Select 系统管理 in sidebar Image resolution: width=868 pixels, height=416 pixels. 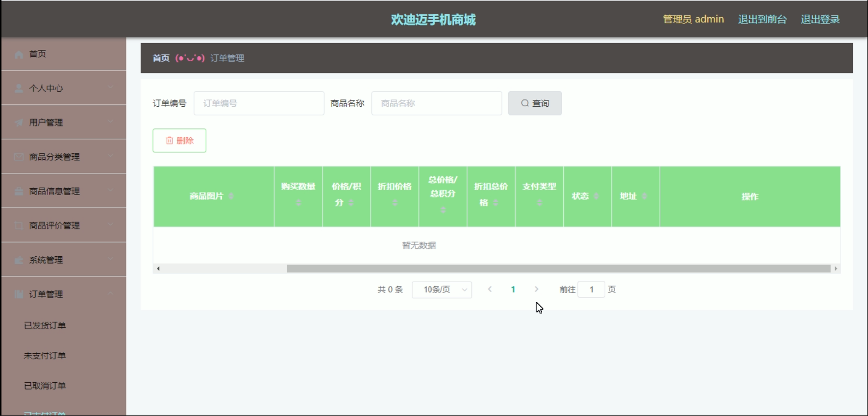pos(64,260)
